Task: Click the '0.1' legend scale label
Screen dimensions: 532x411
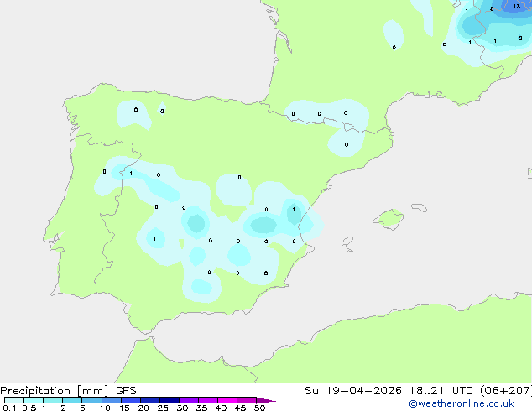Action: 9,408
